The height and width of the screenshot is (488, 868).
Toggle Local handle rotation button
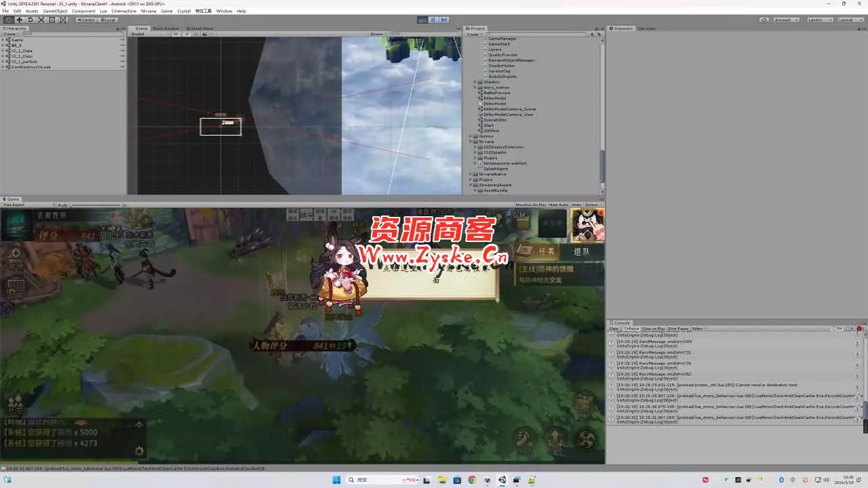point(108,20)
